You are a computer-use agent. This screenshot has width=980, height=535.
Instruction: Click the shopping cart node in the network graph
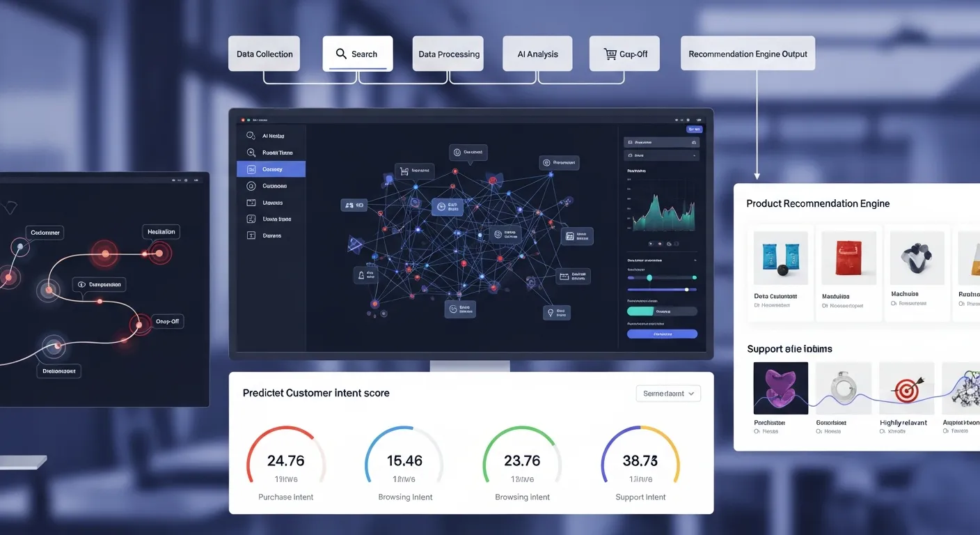click(x=404, y=170)
